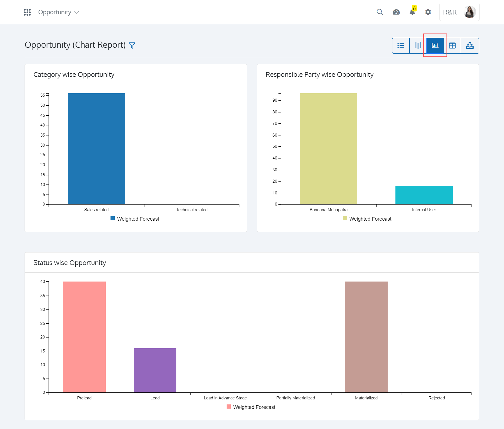
Task: Switch to pivot table view
Action: pos(452,46)
